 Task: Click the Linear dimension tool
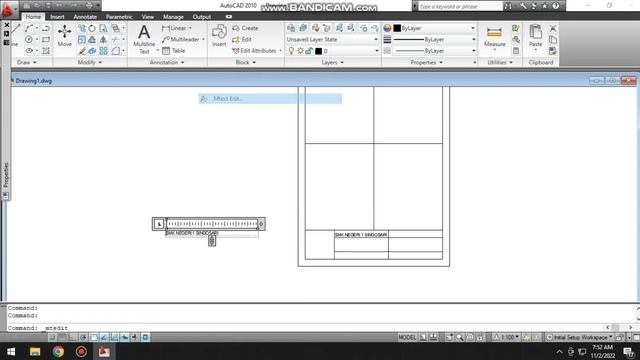[x=174, y=28]
